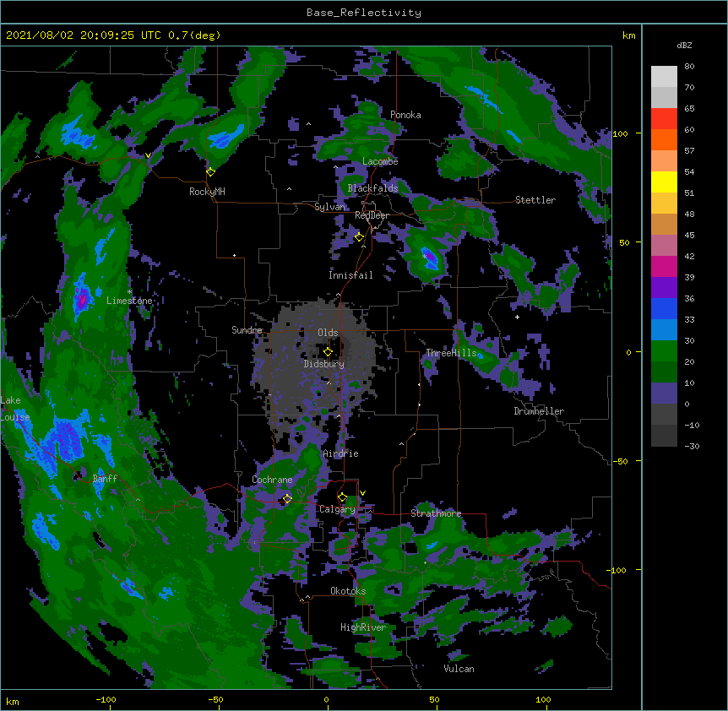Click the Banff town label

coord(105,479)
